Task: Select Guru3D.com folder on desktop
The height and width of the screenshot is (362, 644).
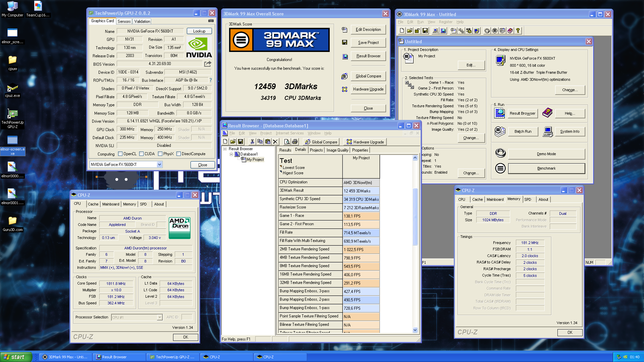Action: click(x=12, y=224)
